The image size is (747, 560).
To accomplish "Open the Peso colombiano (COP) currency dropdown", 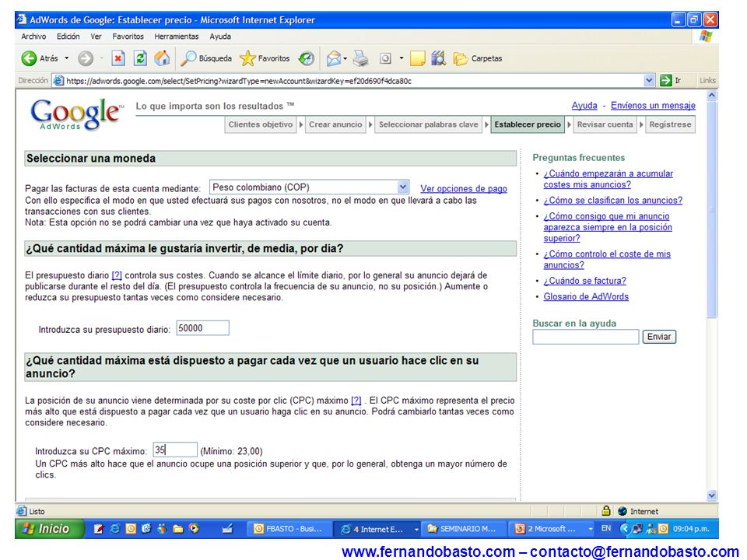I will pos(309,187).
